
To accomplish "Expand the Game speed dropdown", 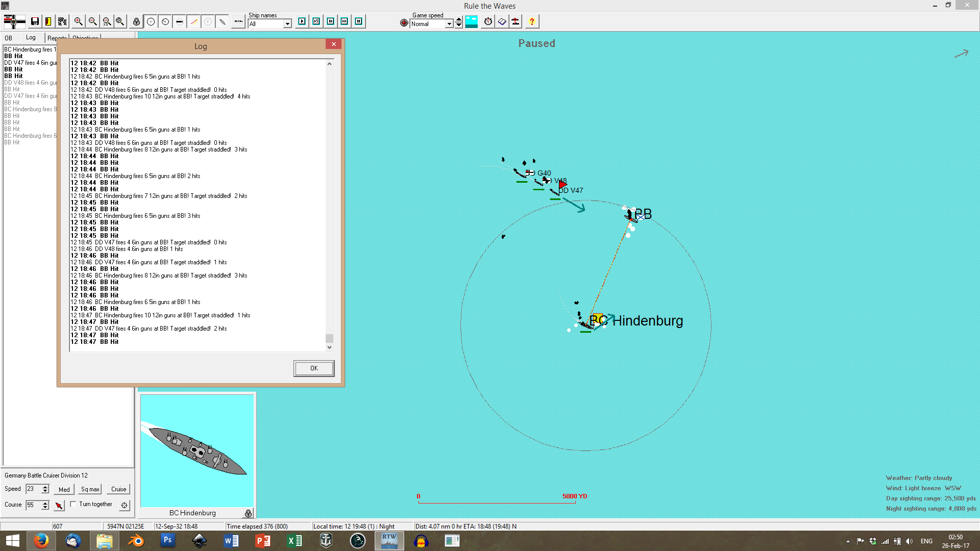I will pyautogui.click(x=449, y=24).
